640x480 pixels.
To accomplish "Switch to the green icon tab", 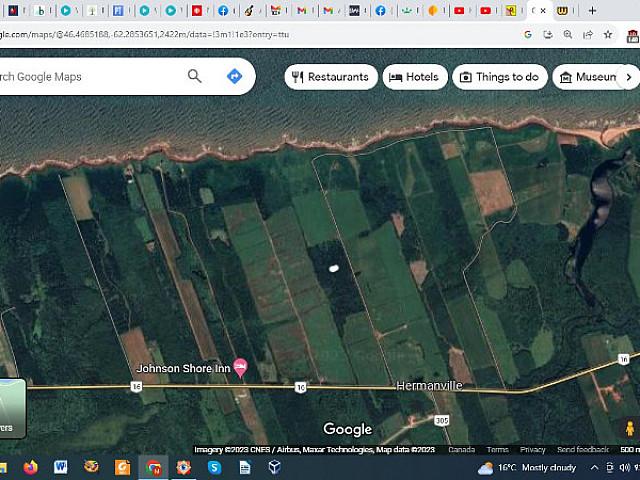I will tap(406, 11).
